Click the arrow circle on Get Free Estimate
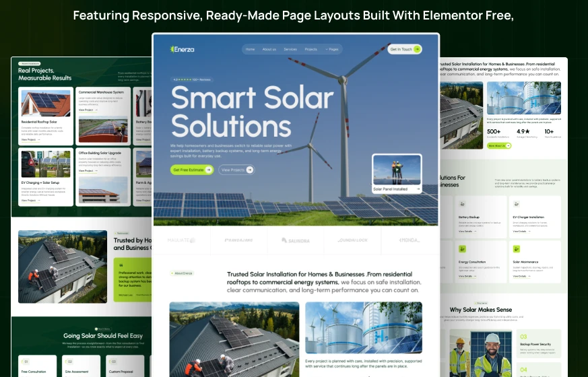588x377 pixels. pyautogui.click(x=209, y=170)
